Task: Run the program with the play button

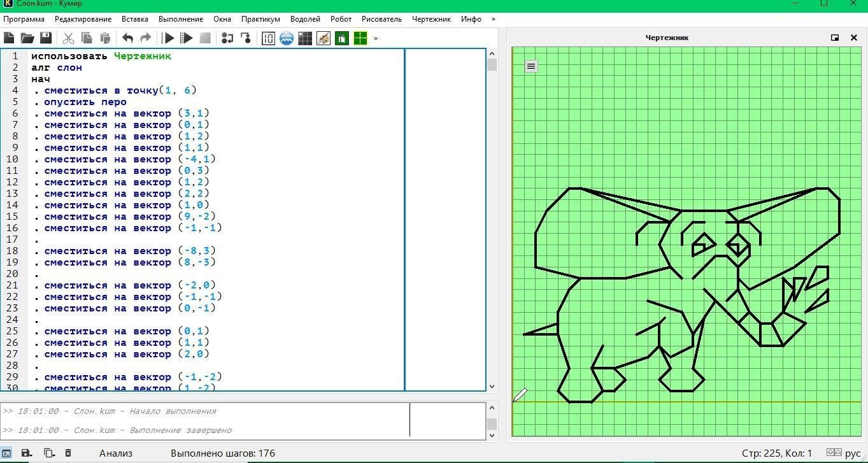Action: [169, 38]
